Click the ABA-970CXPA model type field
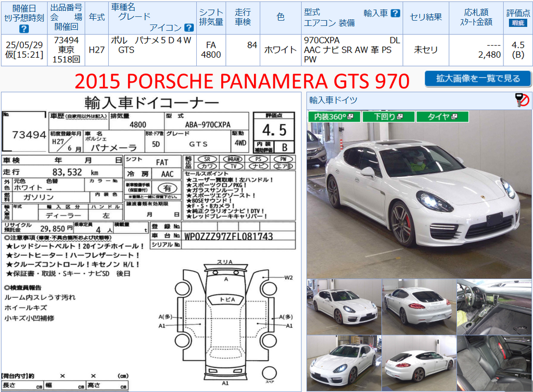Viewport: 533px width, 392px height. pos(208,125)
